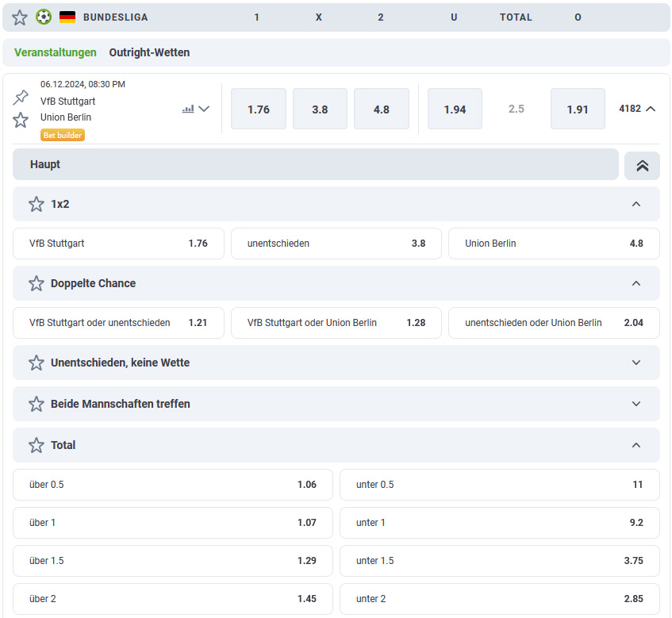The image size is (672, 618).
Task: Collapse all markets with double chevron button
Action: [642, 166]
